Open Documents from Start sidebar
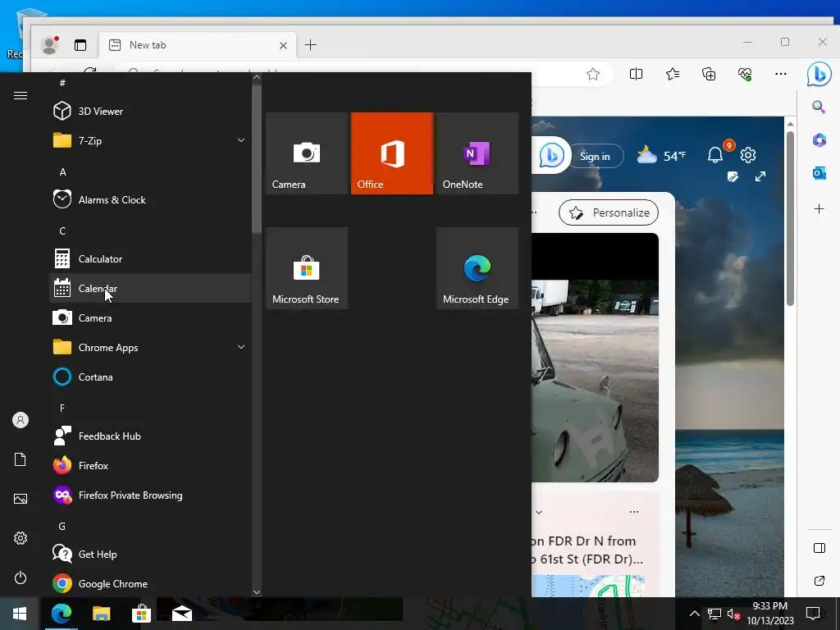The image size is (840, 630). (21, 459)
